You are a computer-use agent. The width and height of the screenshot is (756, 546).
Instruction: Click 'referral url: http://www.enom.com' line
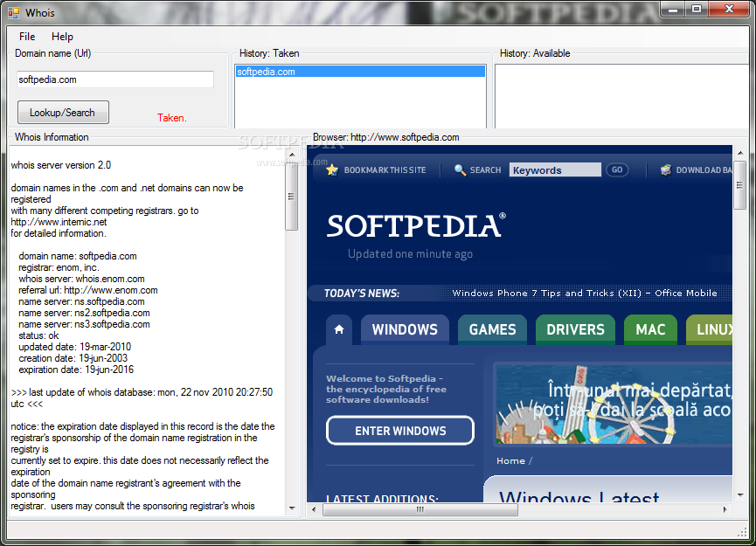[87, 290]
